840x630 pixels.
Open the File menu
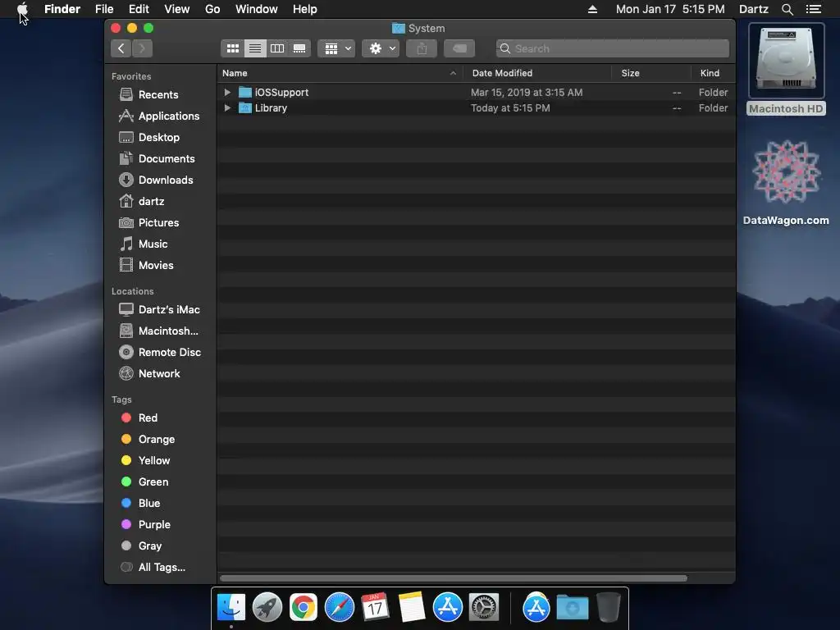[104, 9]
